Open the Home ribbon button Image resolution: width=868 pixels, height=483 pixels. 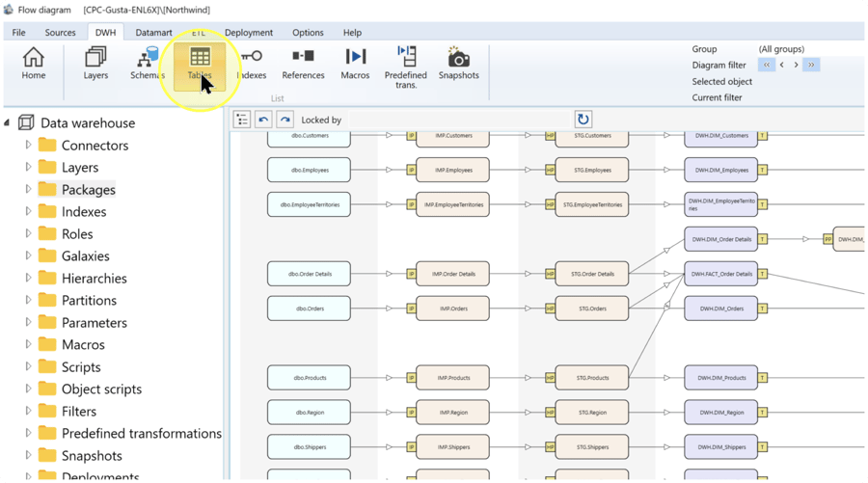click(x=33, y=64)
